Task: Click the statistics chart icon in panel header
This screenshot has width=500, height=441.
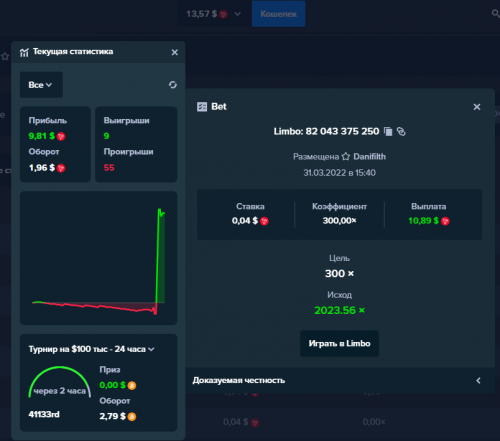Action: tap(24, 52)
